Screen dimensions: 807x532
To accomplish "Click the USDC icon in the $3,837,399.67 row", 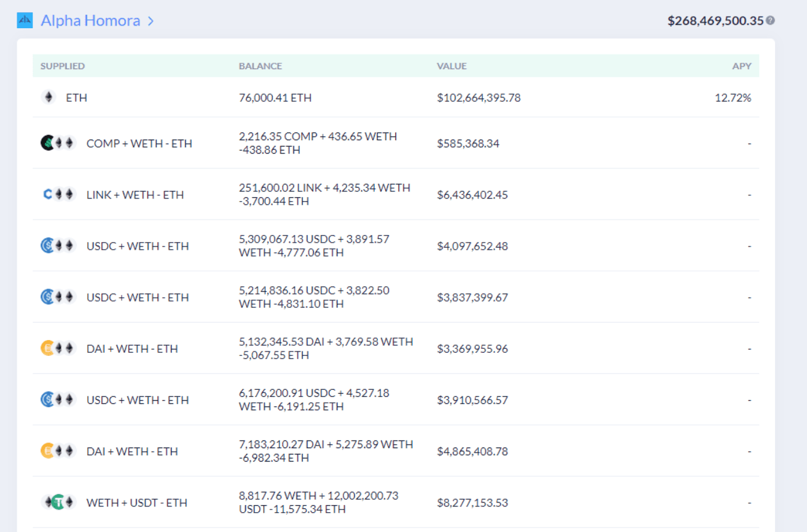I will (47, 296).
